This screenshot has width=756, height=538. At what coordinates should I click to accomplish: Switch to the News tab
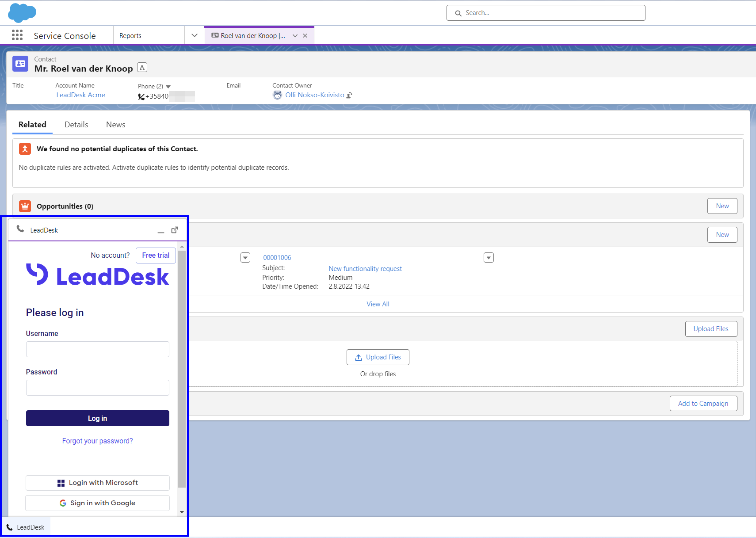click(116, 125)
